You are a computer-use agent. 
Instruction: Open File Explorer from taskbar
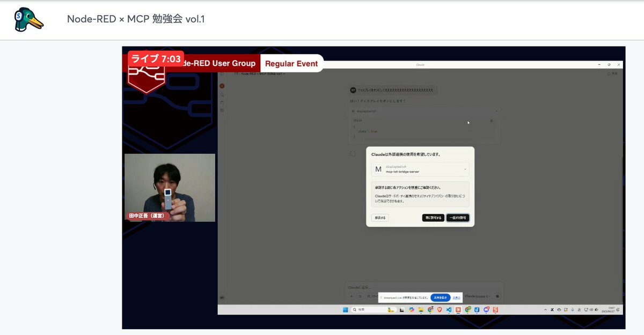coord(420,310)
